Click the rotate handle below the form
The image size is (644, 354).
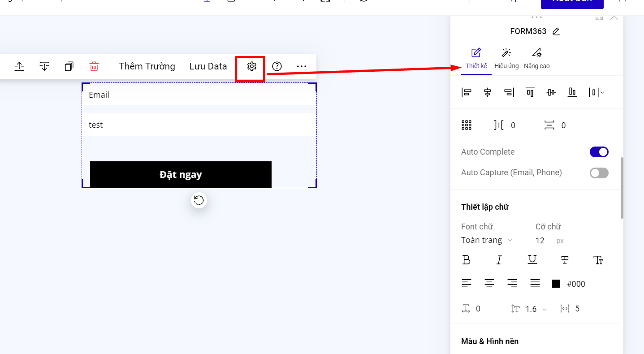point(199,200)
